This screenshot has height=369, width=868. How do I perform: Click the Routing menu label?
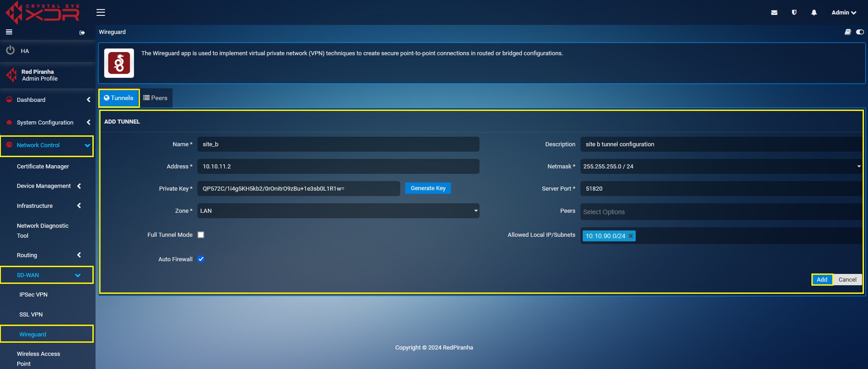[27, 255]
